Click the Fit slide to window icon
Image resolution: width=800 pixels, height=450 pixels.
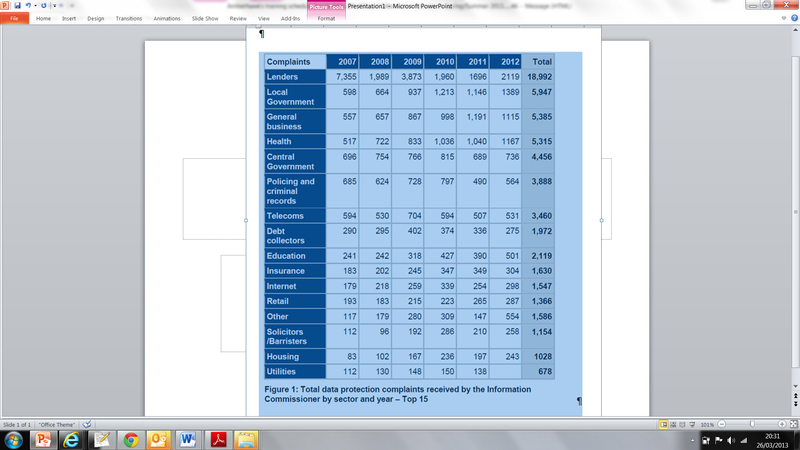point(791,424)
